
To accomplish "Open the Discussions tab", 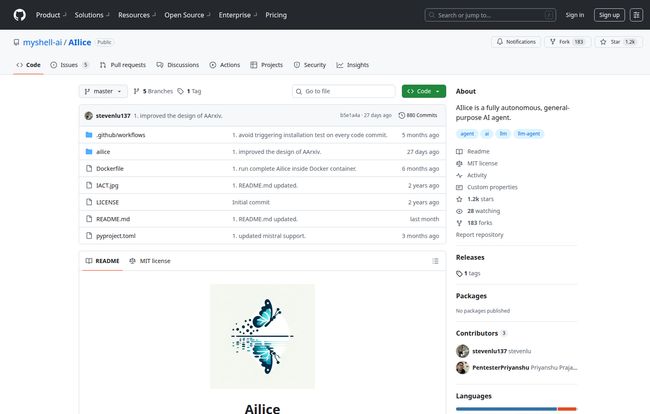I will click(x=178, y=65).
